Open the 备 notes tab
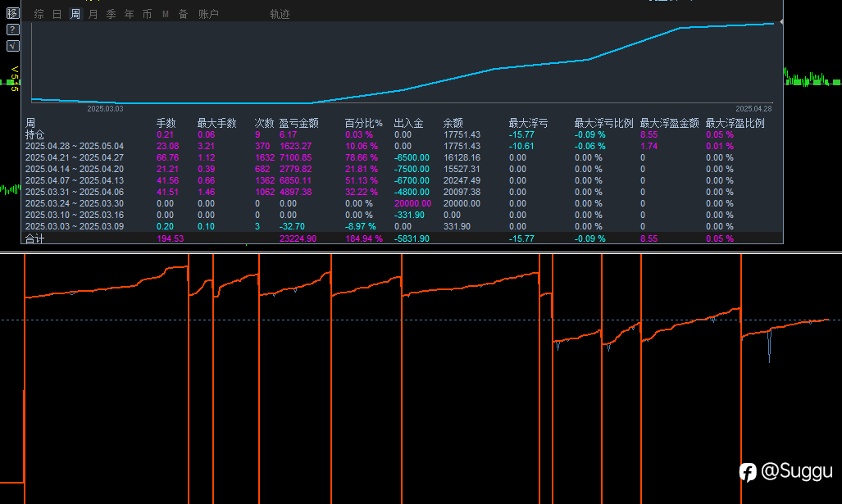Screen dimensions: 842x504 (184, 14)
